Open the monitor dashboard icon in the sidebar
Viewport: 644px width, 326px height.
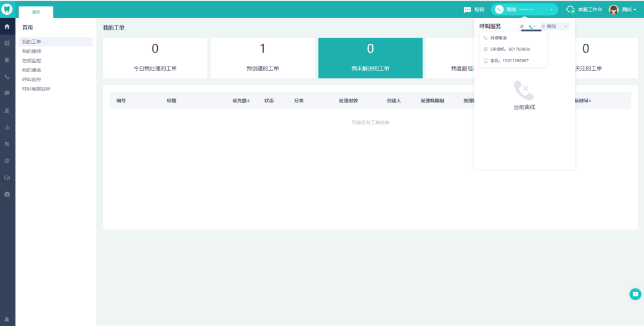click(x=7, y=177)
